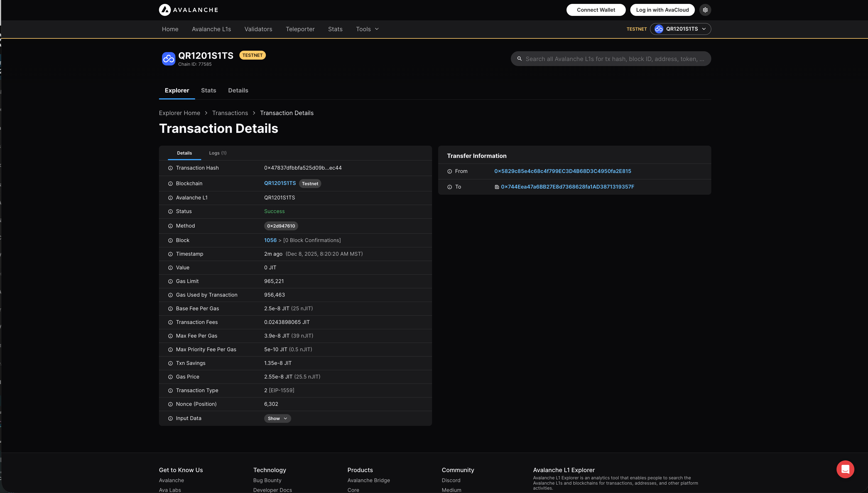Open the settings gear icon

coord(705,10)
